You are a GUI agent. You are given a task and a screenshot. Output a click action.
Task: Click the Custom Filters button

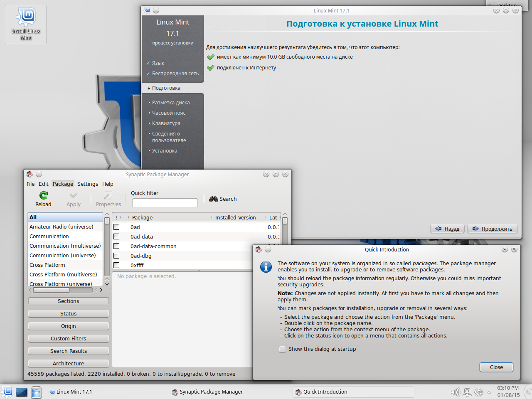pyautogui.click(x=69, y=338)
